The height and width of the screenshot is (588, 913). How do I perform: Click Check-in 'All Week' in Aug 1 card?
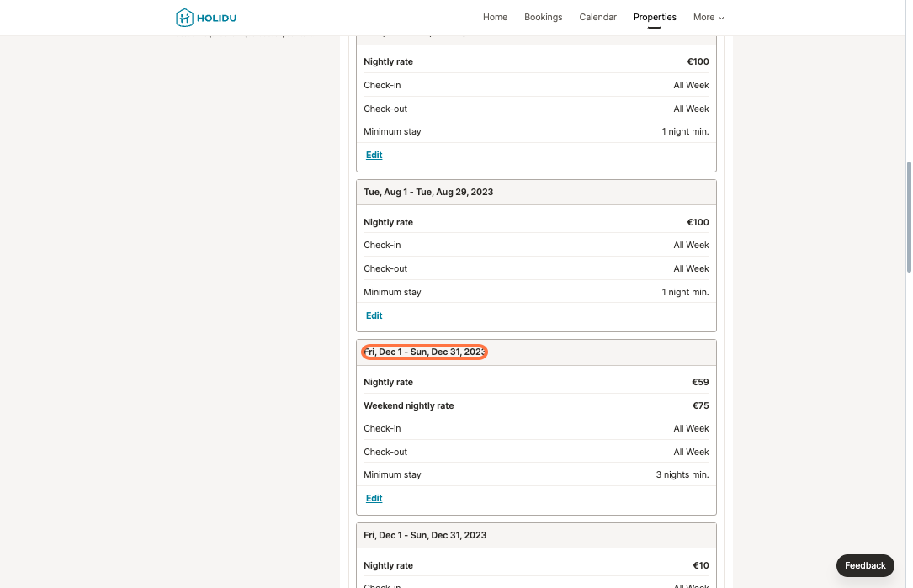pos(691,245)
